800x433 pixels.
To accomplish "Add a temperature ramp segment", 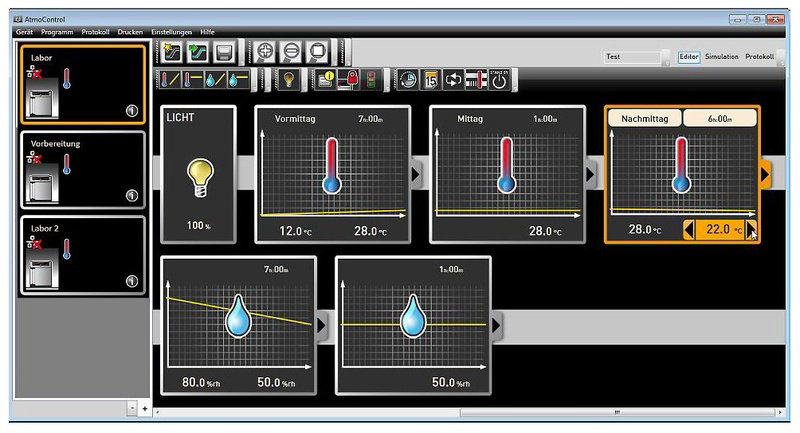I will (x=169, y=80).
